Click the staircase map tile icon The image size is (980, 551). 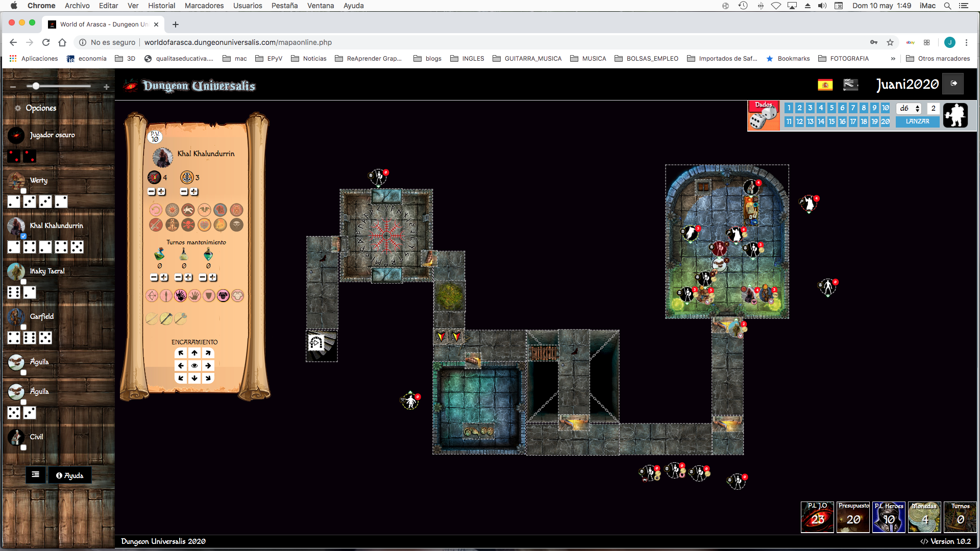322,346
